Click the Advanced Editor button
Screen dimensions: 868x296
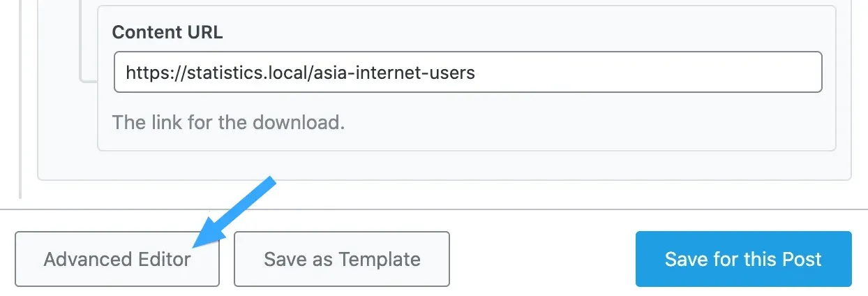117,259
